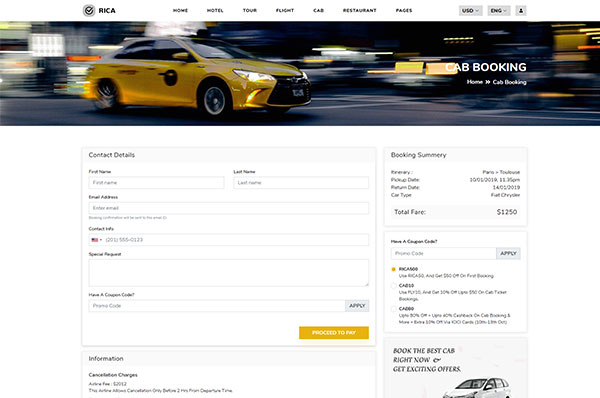Select the CAB10 coupon option
This screenshot has height=398, width=600.
point(393,286)
